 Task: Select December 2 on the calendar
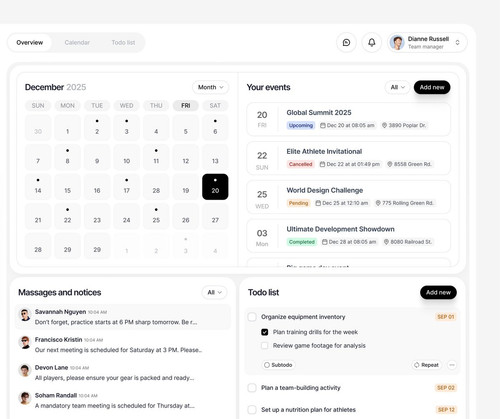[97, 128]
